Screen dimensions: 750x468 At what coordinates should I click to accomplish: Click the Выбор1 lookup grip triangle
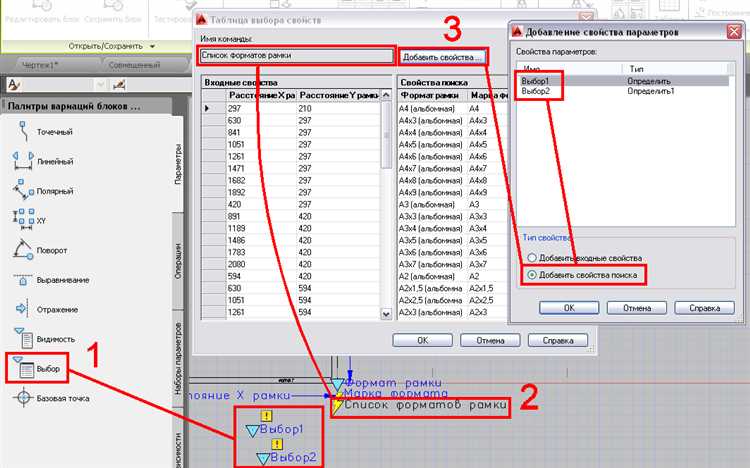click(252, 431)
